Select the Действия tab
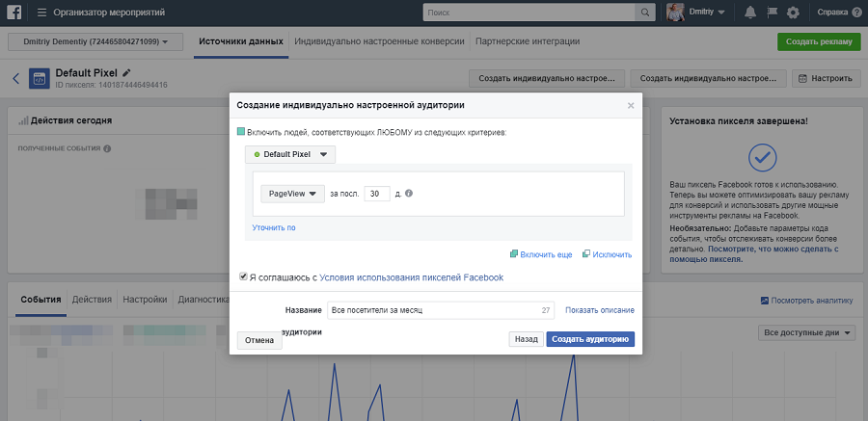The image size is (868, 421). [x=92, y=300]
